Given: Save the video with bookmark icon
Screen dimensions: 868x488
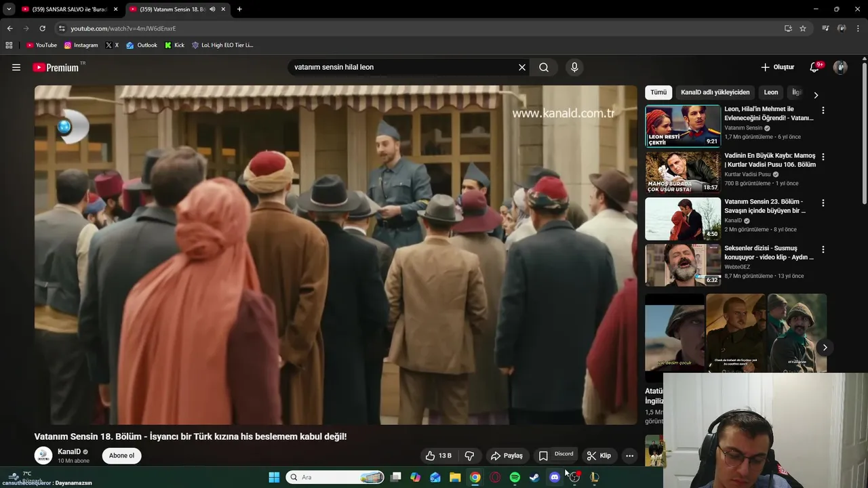Looking at the screenshot, I should point(543,455).
